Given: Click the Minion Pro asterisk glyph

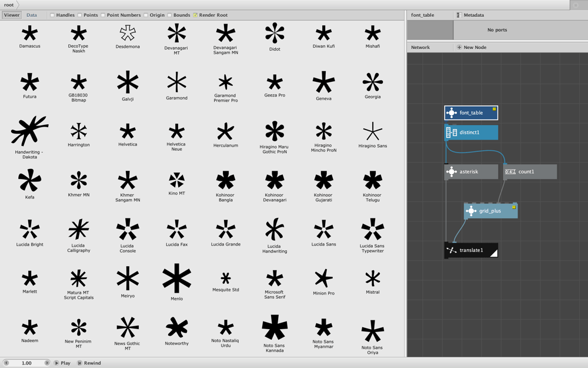Looking at the screenshot, I should (x=323, y=279).
